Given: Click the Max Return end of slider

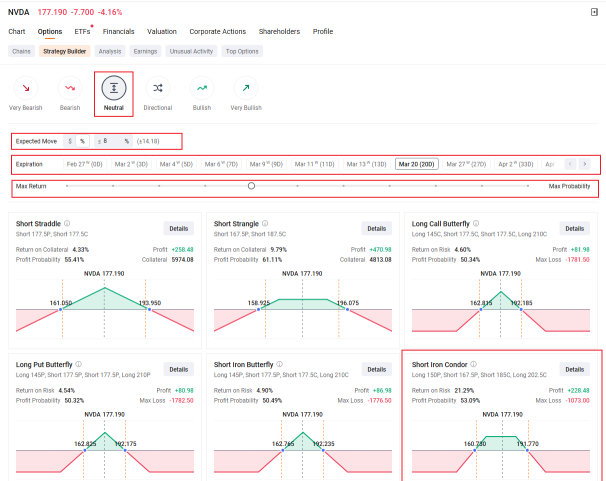Looking at the screenshot, I should pyautogui.click(x=67, y=186).
